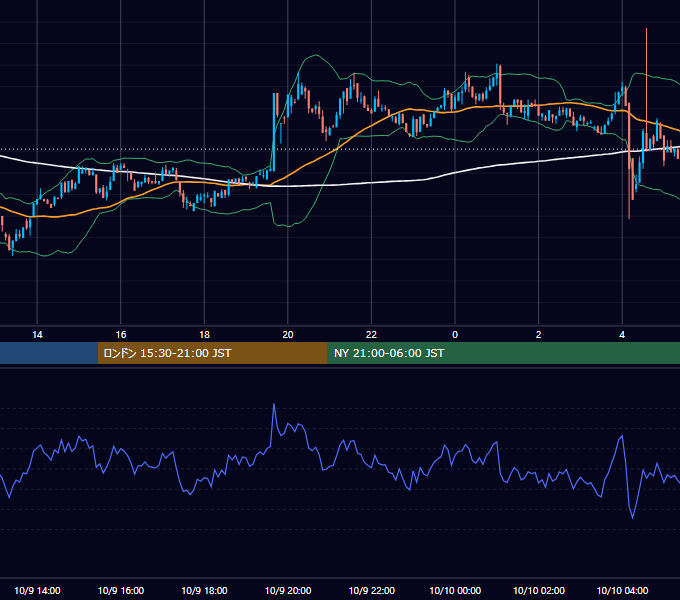
Task: Click the oscillator peak near 10/9 20:00
Action: pyautogui.click(x=274, y=405)
